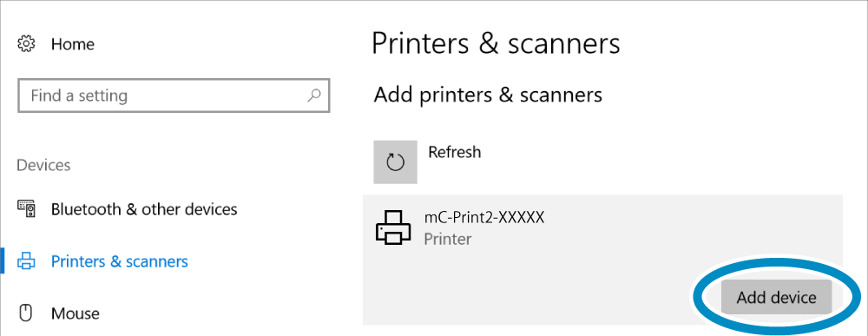
Task: Click the gray Printer subtitle text
Action: (447, 239)
